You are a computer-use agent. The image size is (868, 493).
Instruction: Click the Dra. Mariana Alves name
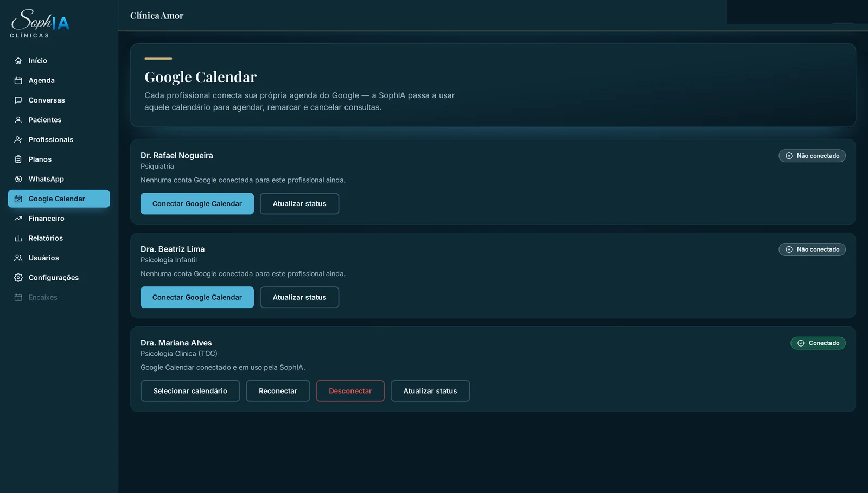(x=176, y=343)
